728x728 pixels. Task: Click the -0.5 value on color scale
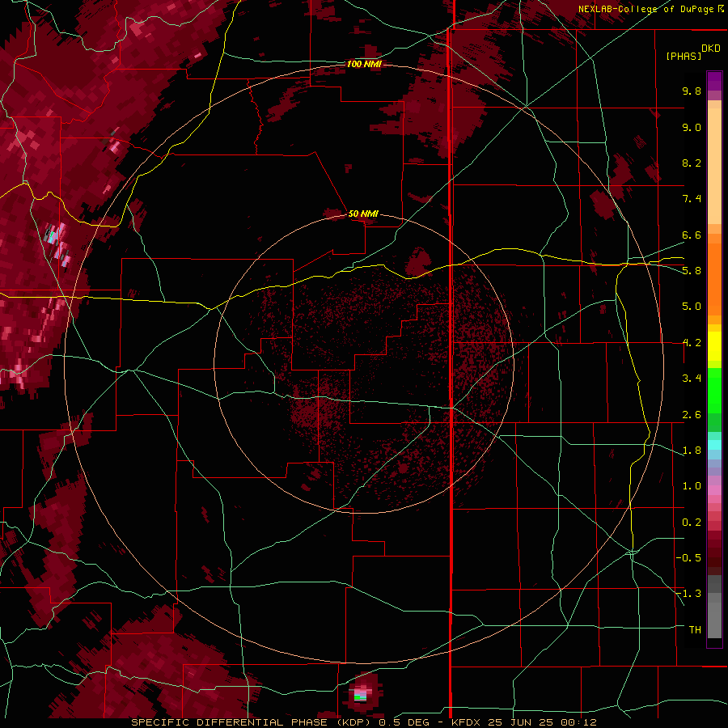[x=688, y=558]
